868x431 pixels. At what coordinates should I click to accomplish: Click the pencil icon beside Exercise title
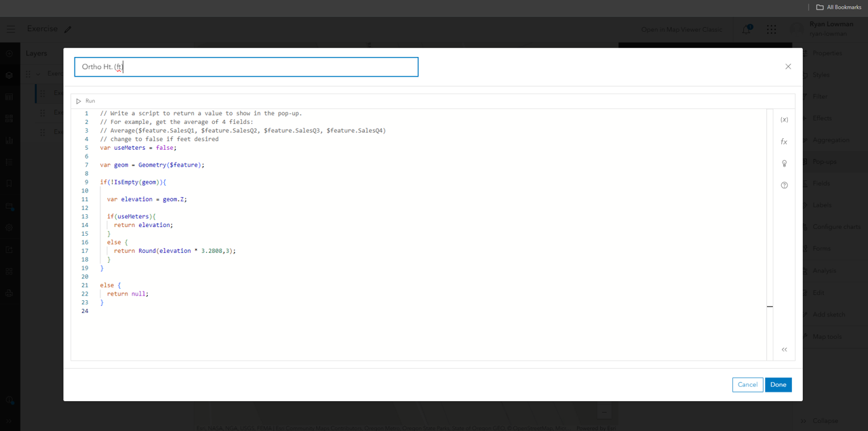[68, 29]
